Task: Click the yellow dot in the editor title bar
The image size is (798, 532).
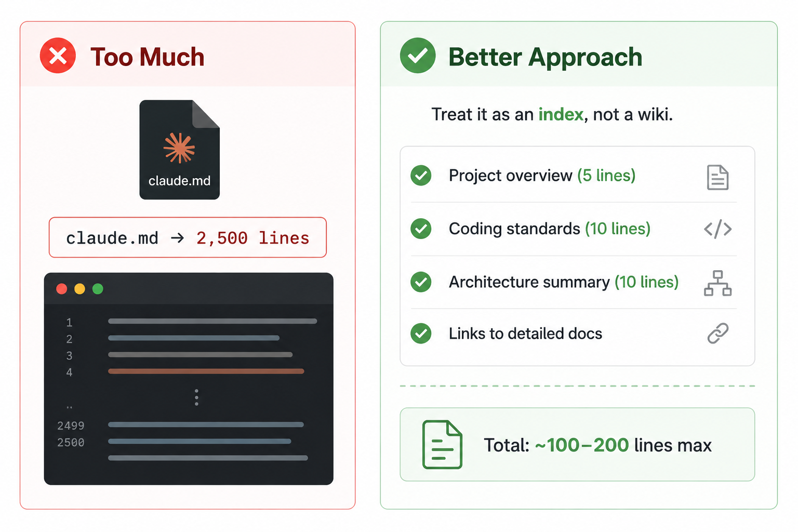Action: 79,289
